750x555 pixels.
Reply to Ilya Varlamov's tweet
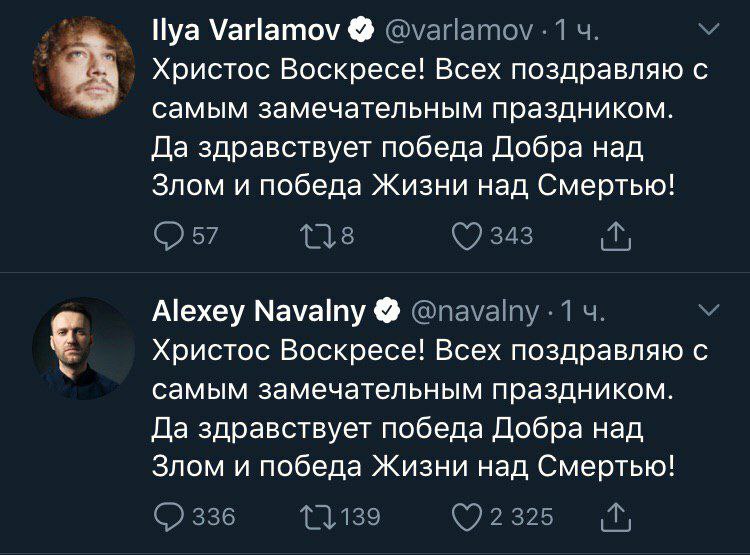(x=167, y=236)
